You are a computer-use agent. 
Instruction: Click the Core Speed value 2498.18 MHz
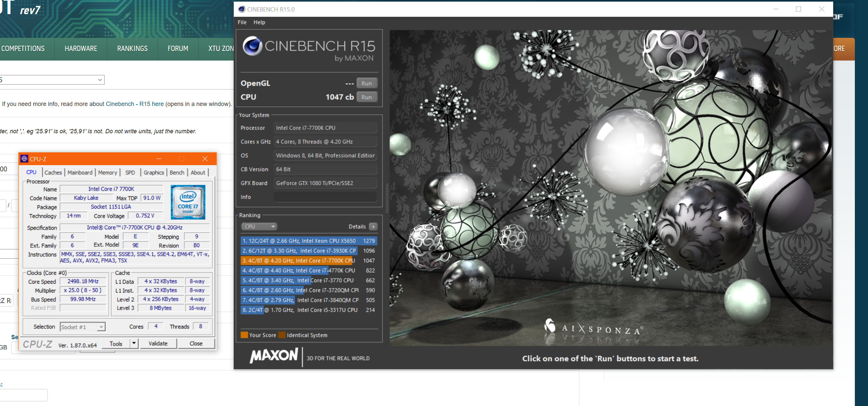(83, 281)
